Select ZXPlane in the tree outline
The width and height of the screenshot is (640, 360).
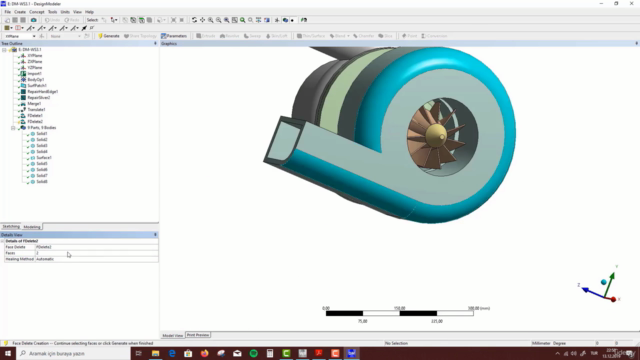coord(35,62)
